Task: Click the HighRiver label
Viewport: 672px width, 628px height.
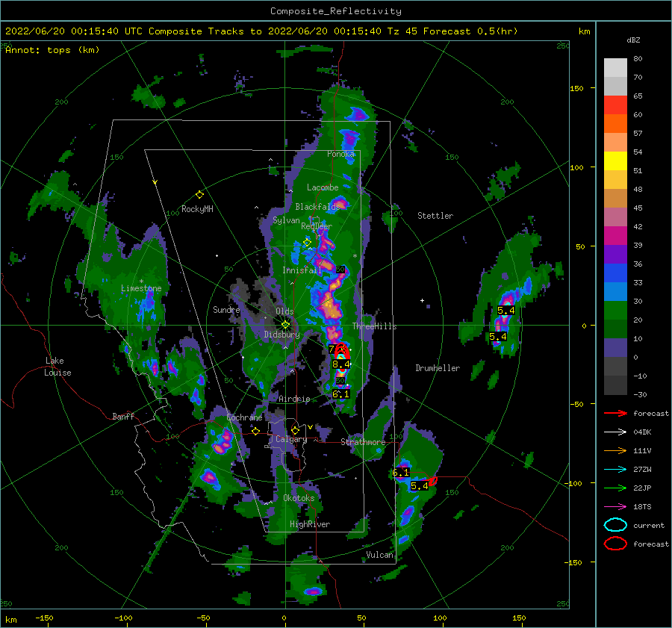Action: (x=310, y=524)
